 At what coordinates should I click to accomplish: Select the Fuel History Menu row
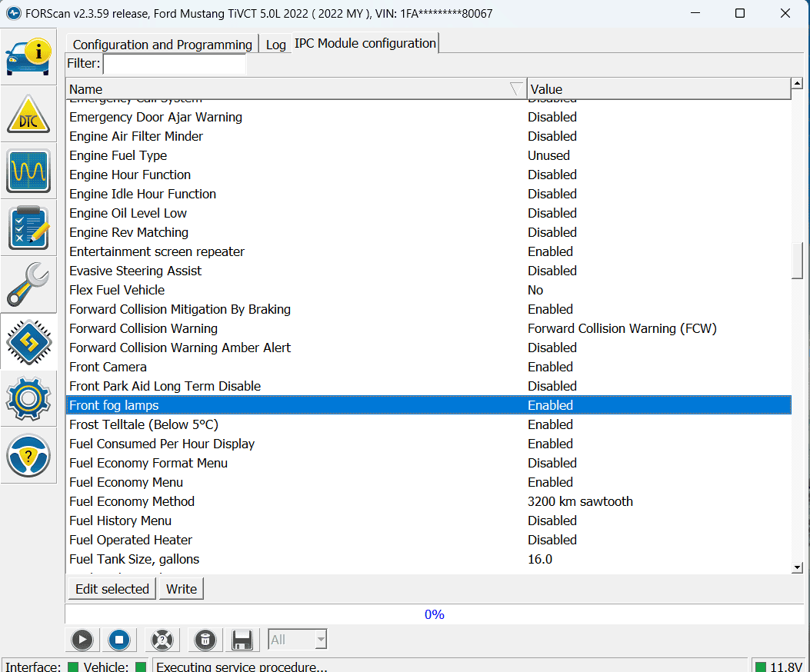click(428, 521)
